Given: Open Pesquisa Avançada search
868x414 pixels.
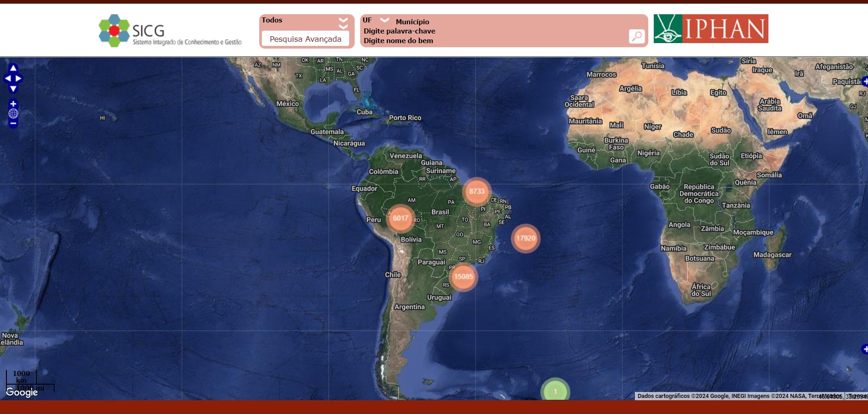Looking at the screenshot, I should coord(306,39).
